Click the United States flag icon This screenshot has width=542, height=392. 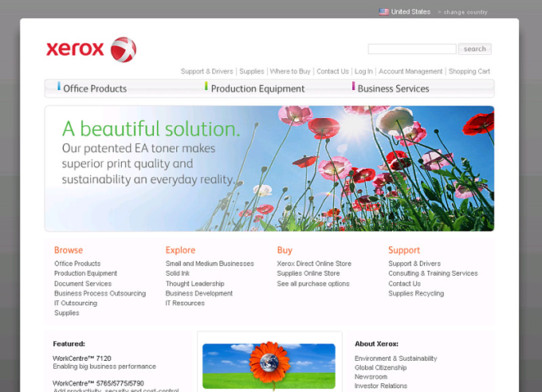tap(383, 12)
